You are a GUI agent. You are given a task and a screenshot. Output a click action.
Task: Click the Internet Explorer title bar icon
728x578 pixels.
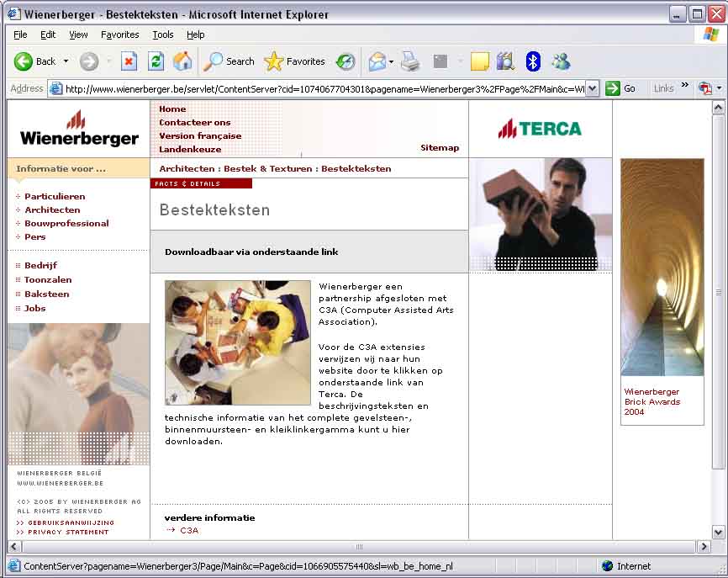pyautogui.click(x=14, y=14)
